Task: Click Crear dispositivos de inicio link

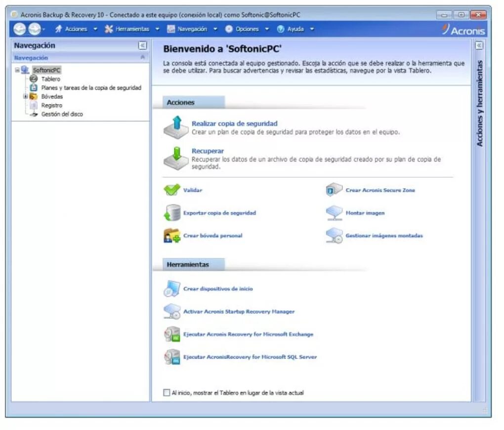Action: click(218, 289)
